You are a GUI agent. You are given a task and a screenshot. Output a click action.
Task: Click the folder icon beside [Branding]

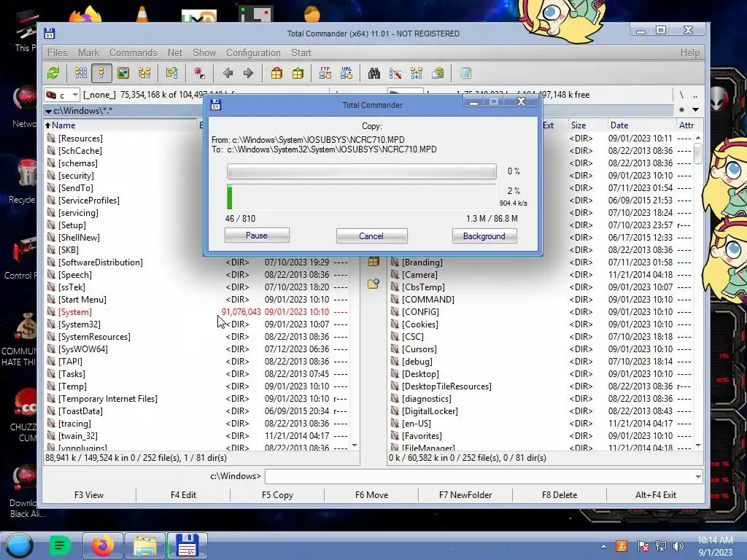pos(395,262)
